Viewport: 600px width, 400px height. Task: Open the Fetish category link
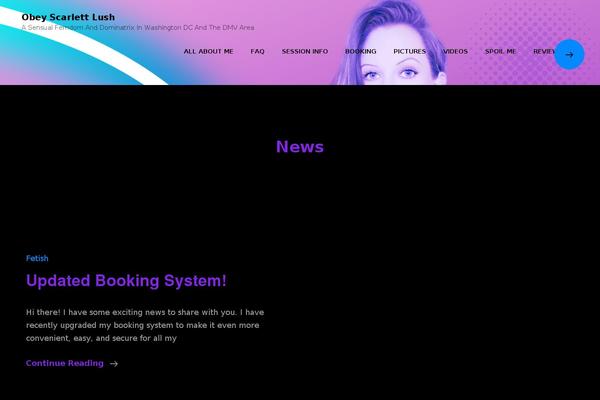click(37, 258)
